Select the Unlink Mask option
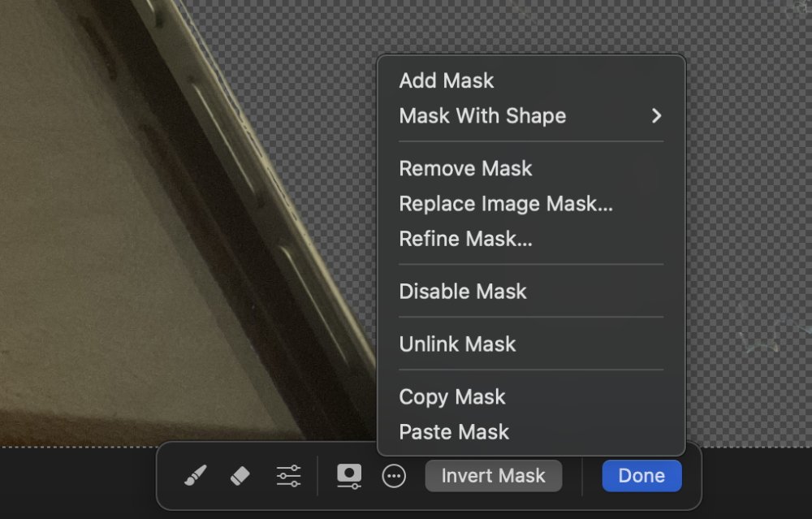 [x=457, y=344]
